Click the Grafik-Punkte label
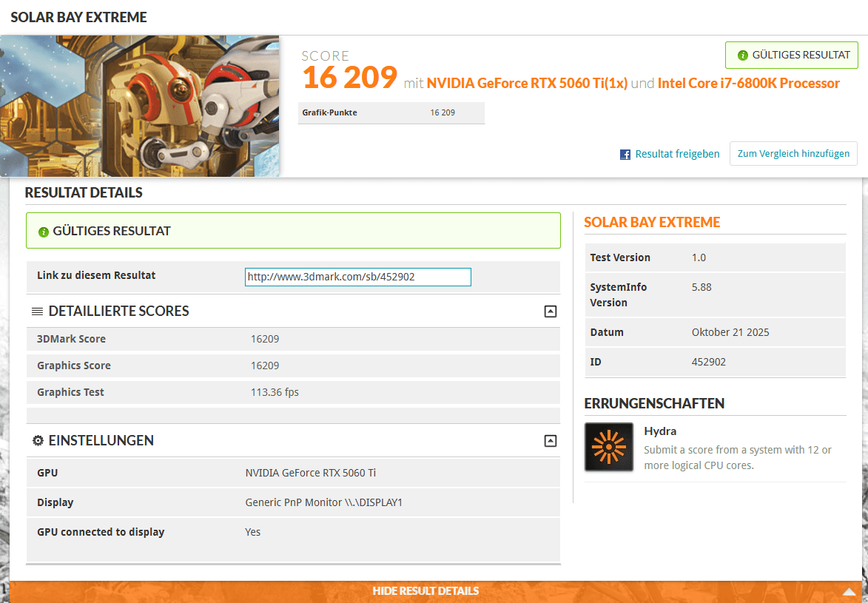This screenshot has width=868, height=603. (x=329, y=112)
